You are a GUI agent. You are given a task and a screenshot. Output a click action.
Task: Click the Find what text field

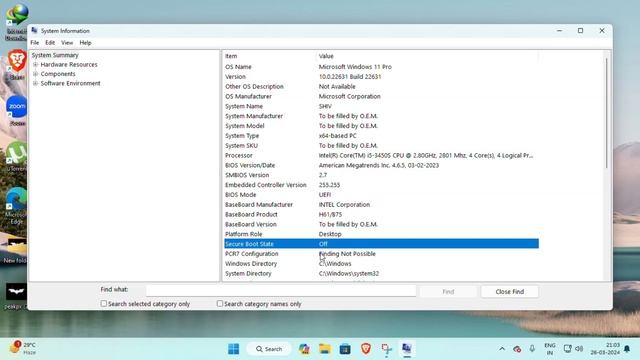click(x=281, y=290)
